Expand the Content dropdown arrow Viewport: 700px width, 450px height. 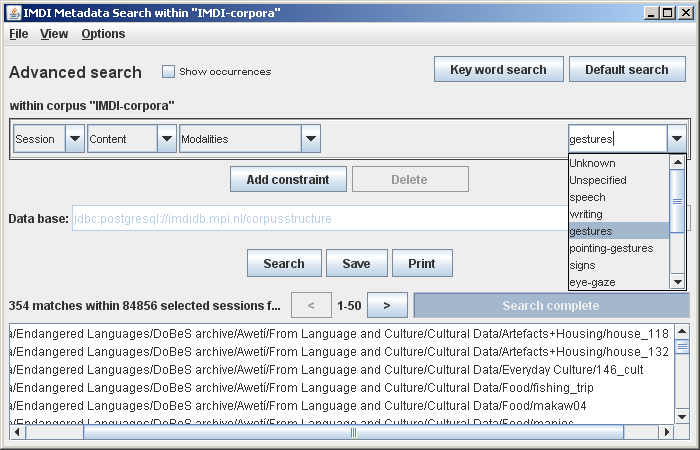167,139
